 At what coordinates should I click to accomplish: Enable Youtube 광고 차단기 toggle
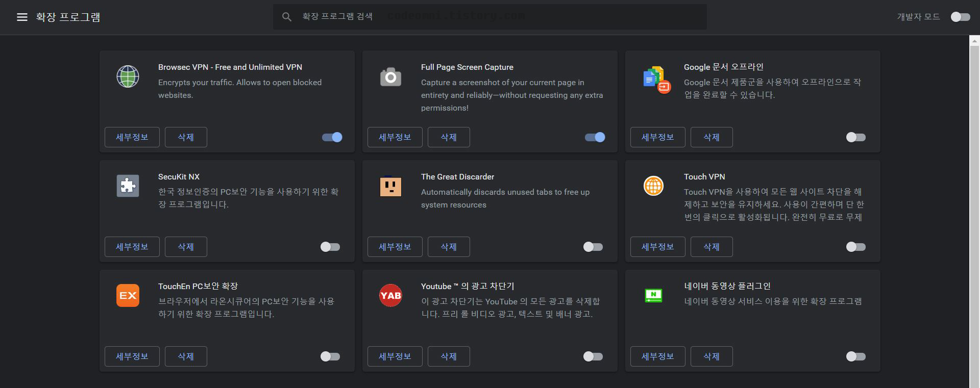pyautogui.click(x=593, y=356)
